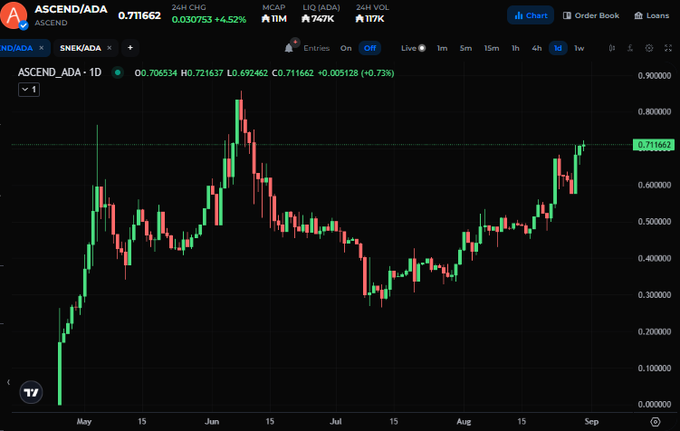Click the Sep label on time axis
Image resolution: width=680 pixels, height=431 pixels.
tap(591, 421)
